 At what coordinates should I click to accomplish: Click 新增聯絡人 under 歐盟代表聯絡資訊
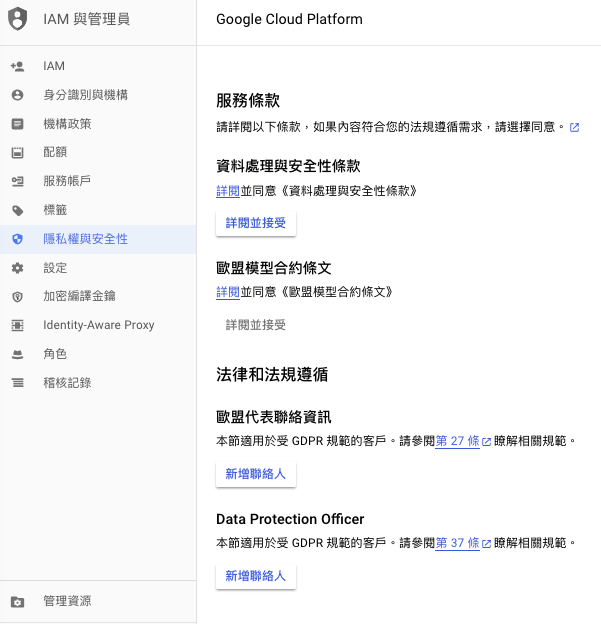point(256,474)
